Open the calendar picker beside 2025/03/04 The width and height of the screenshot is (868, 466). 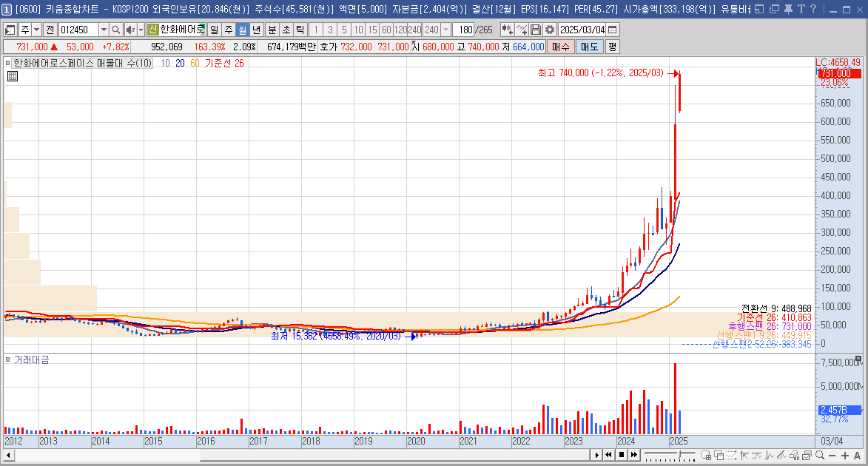613,30
